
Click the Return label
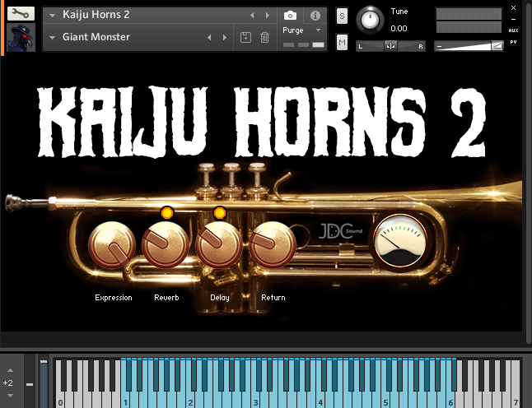[x=273, y=298]
